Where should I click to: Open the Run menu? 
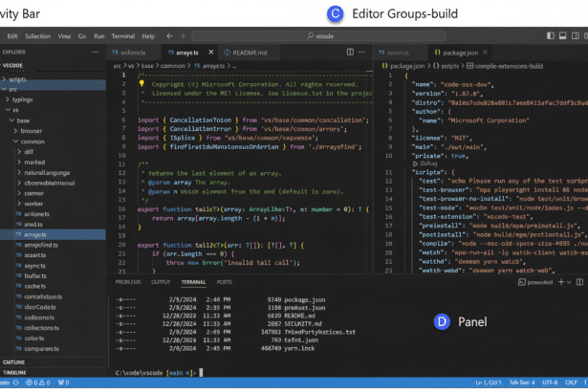point(99,36)
